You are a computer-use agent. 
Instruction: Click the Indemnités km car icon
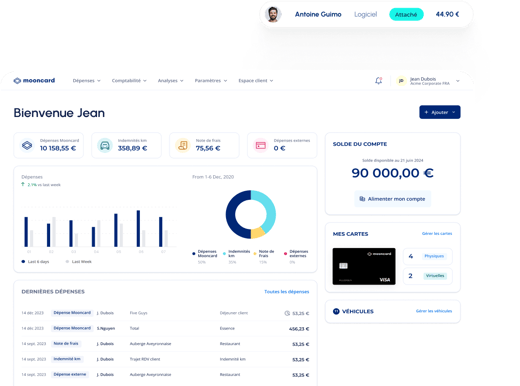[105, 145]
